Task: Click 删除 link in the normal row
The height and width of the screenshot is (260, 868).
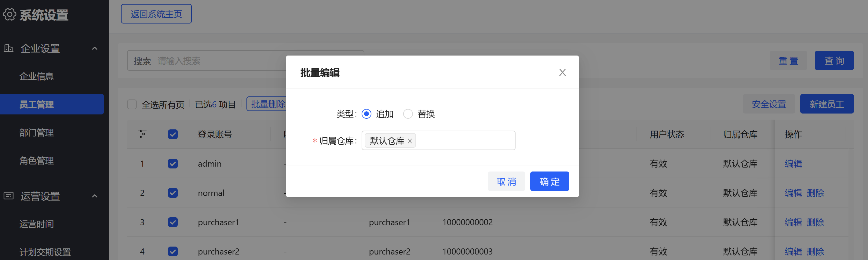Action: [815, 193]
